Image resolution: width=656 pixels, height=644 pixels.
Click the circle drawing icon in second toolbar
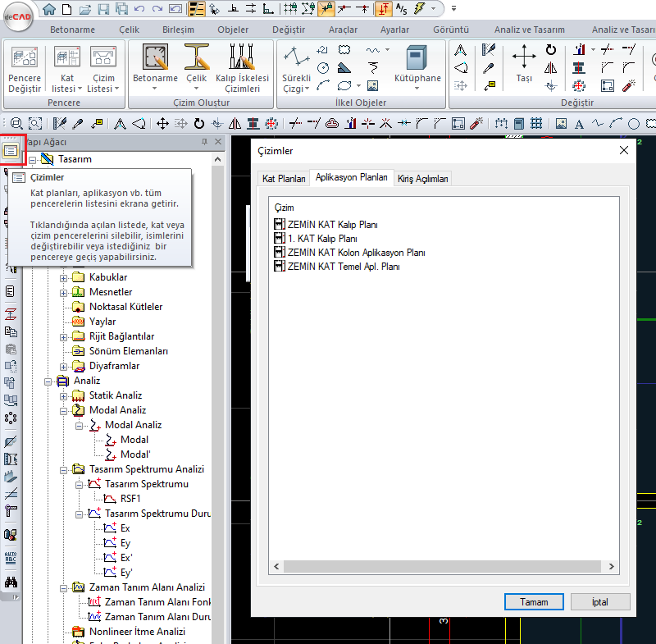pyautogui.click(x=634, y=124)
